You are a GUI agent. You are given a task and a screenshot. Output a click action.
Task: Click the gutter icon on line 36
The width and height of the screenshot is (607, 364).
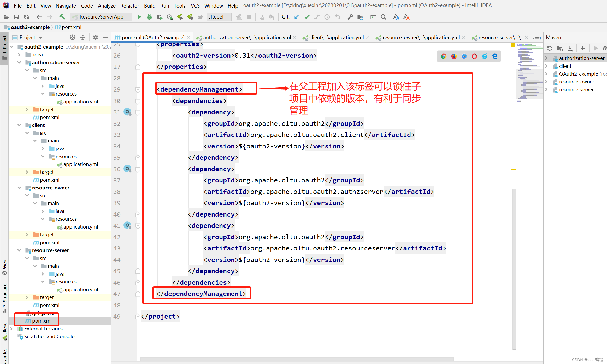click(127, 169)
